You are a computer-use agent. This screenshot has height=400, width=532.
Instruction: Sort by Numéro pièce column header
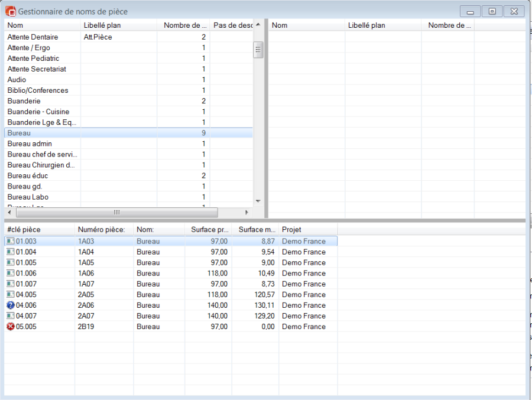point(103,229)
